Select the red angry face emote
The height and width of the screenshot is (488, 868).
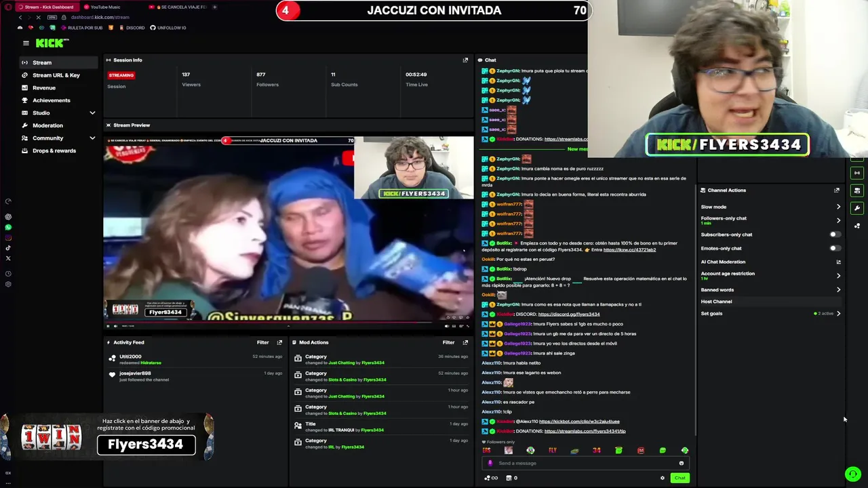pos(641,450)
